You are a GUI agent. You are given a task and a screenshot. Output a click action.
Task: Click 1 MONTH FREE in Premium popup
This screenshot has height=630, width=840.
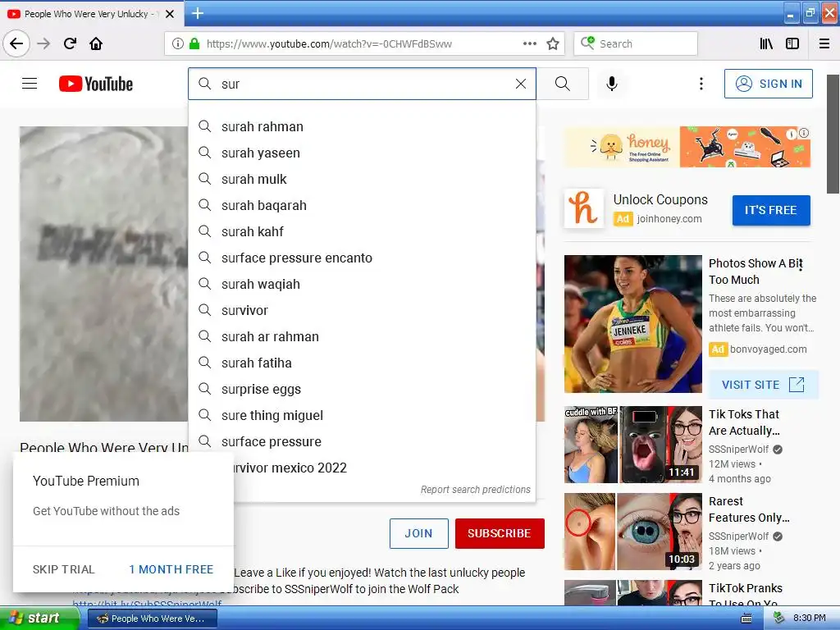tap(171, 569)
